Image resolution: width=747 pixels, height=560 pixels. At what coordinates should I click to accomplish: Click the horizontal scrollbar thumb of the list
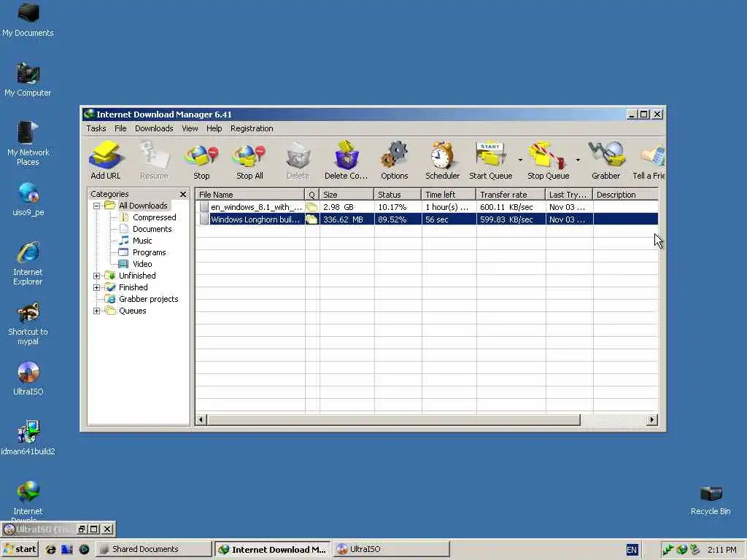(x=393, y=419)
